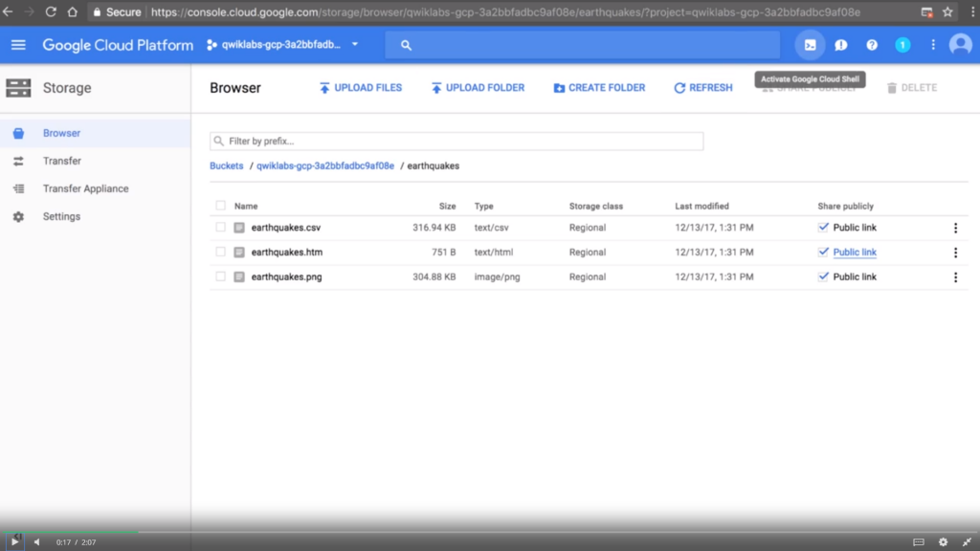
Task: Click the Storage product icon
Action: pos(18,88)
